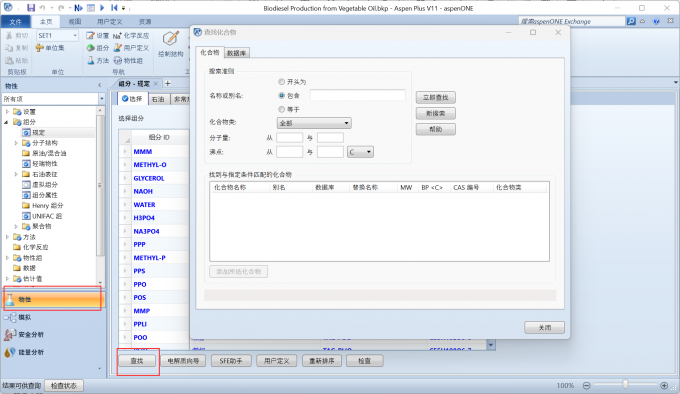
Task: Click the 电解质向导 (Elec Wizard) button
Action: click(183, 361)
